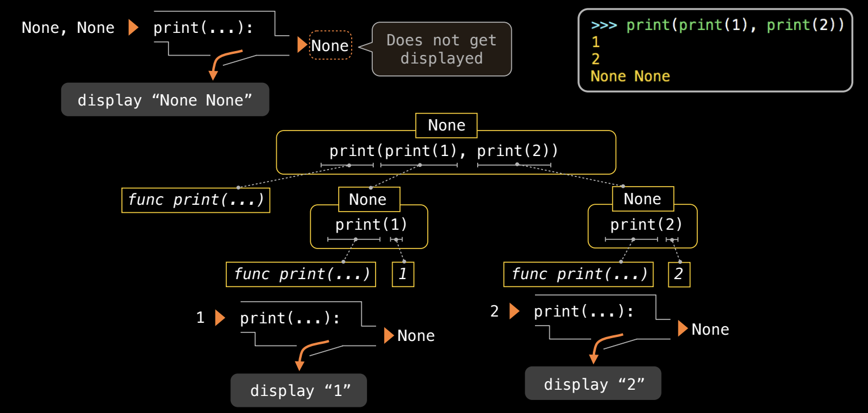This screenshot has height=413, width=868.
Task: Select the yellow "2" terminal output line
Action: tap(595, 59)
